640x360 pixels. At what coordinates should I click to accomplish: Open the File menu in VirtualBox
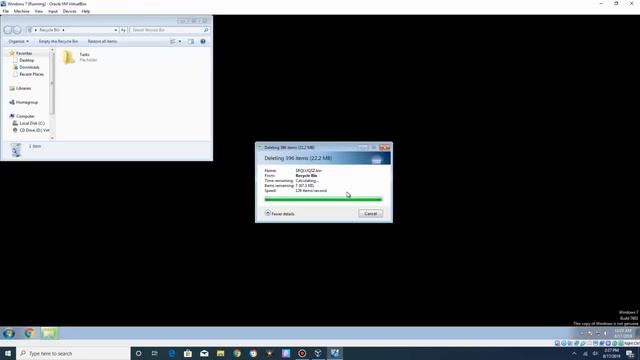point(6,11)
